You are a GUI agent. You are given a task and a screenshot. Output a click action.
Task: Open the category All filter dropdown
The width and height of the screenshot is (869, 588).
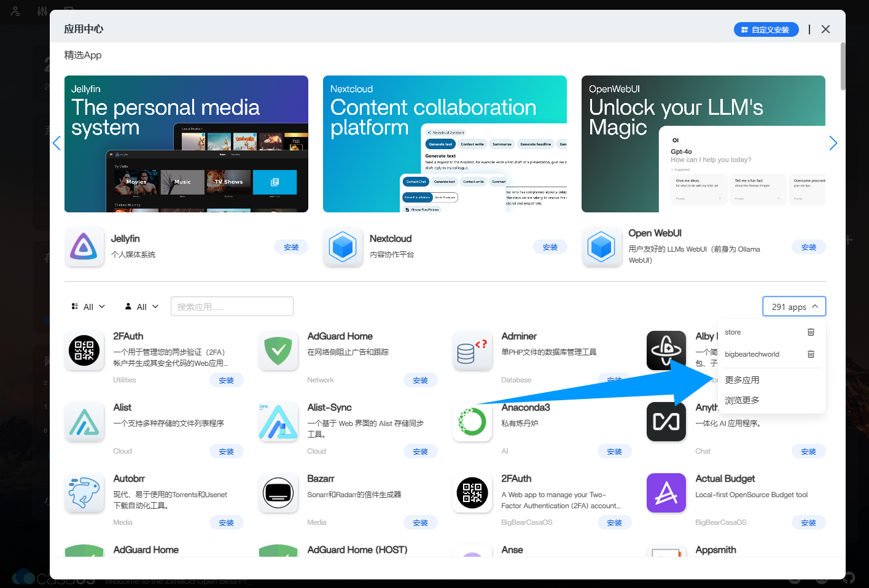pos(88,306)
